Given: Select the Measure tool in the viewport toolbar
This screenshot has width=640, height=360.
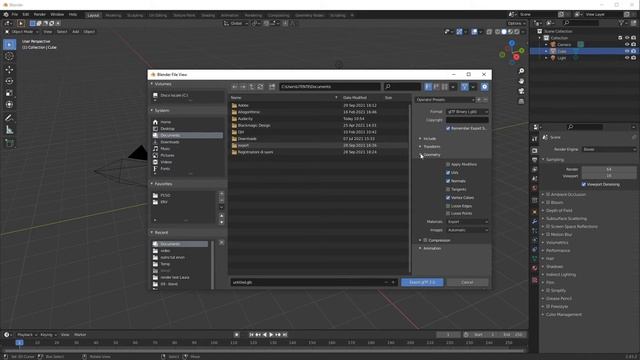Looking at the screenshot, I should (9, 130).
